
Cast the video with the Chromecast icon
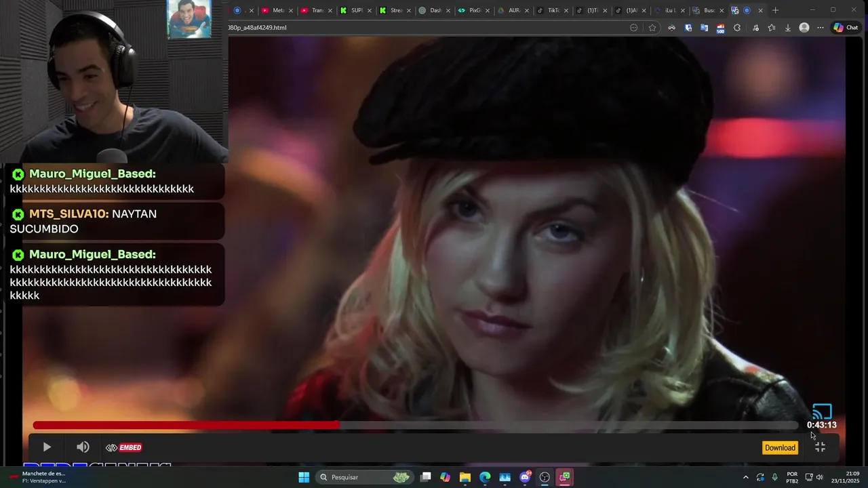(822, 411)
